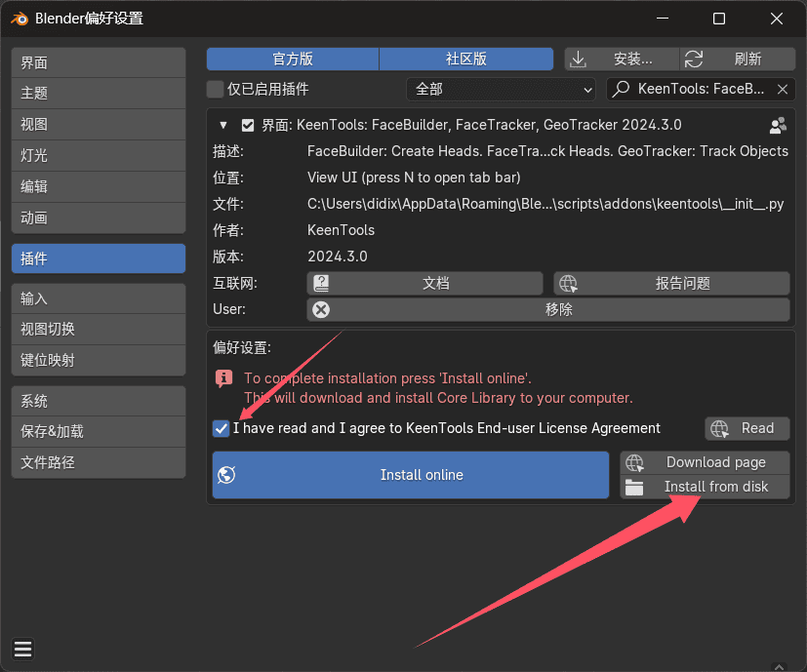Click the FaceBuilder description text
Image resolution: width=807 pixels, height=672 pixels.
point(547,151)
